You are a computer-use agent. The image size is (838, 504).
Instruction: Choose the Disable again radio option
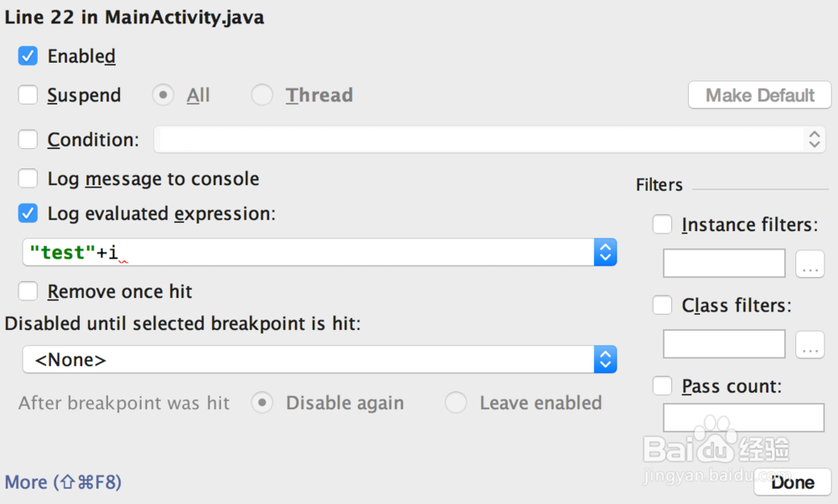click(x=263, y=403)
